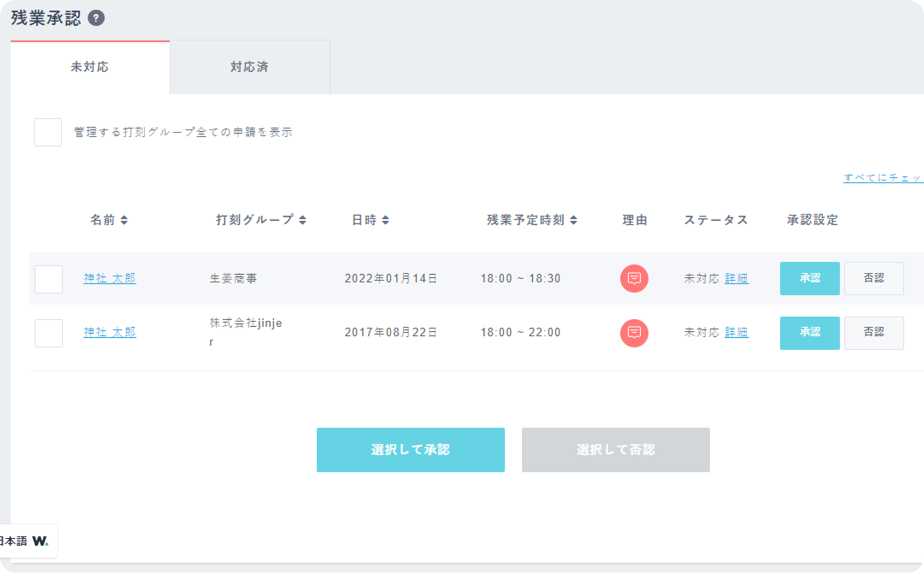Open 詳細 link in 生姜商事 row

(x=736, y=278)
